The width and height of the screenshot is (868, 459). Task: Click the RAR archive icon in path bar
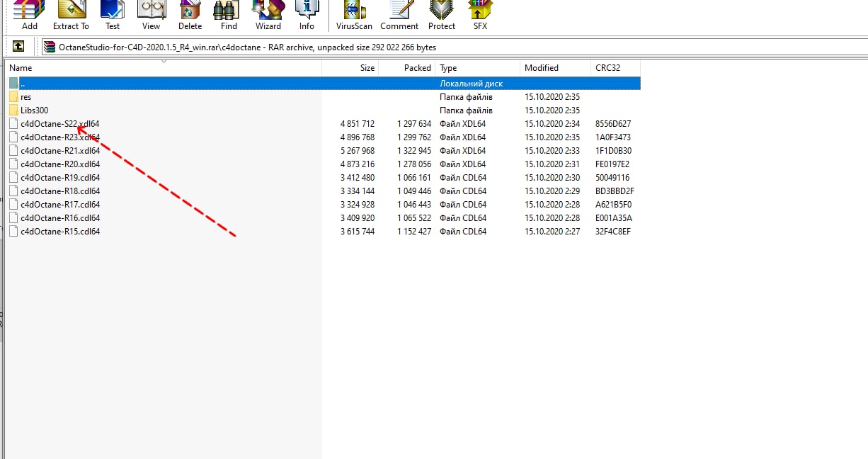click(x=49, y=47)
